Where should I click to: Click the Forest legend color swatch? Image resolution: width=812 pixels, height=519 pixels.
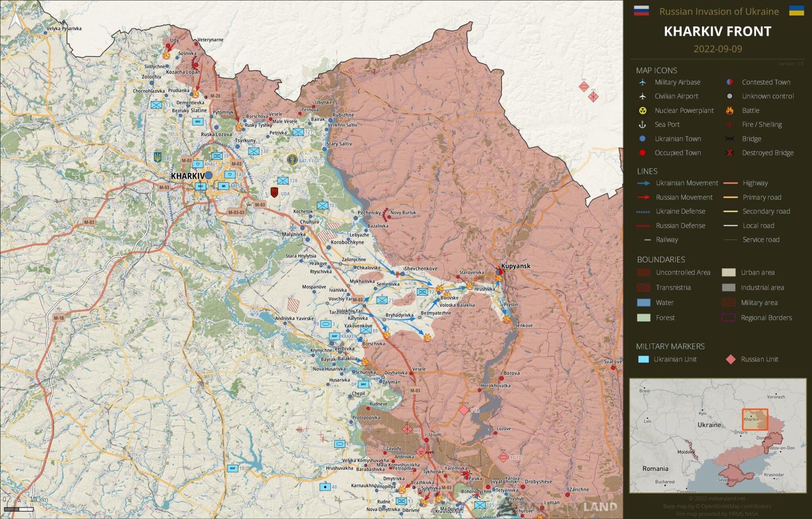click(x=643, y=318)
